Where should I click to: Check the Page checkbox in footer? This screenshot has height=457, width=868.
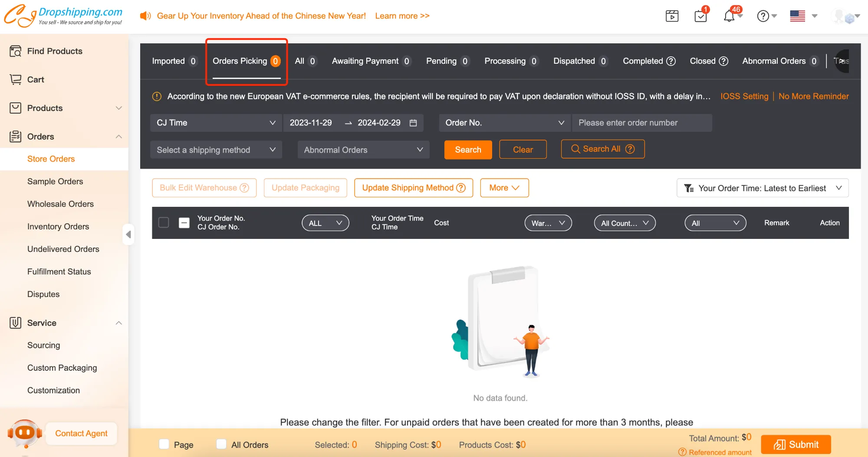tap(164, 444)
